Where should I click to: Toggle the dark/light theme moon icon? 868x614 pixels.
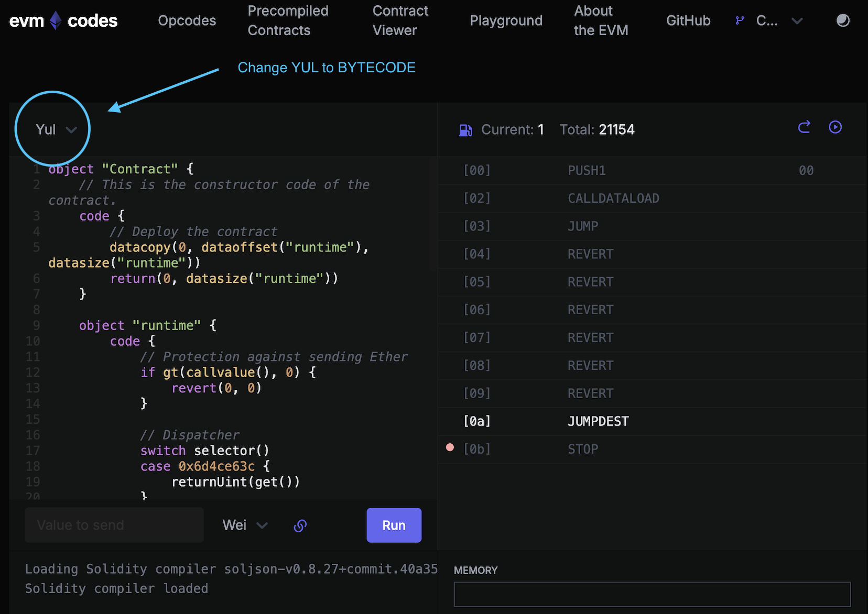coord(842,20)
